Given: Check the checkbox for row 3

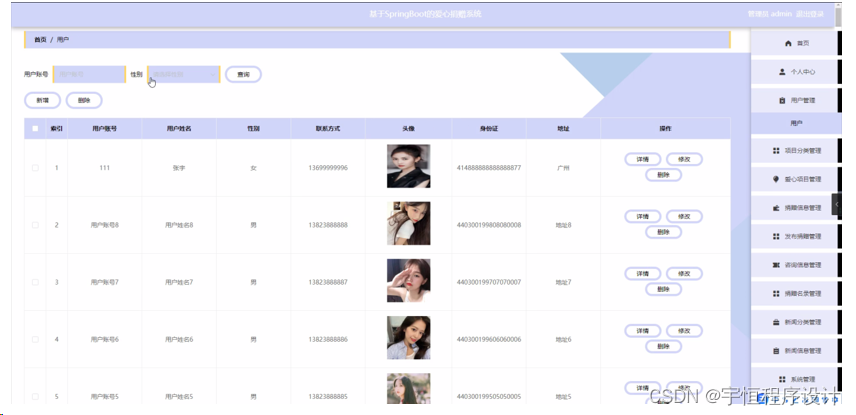Looking at the screenshot, I should coord(35,282).
